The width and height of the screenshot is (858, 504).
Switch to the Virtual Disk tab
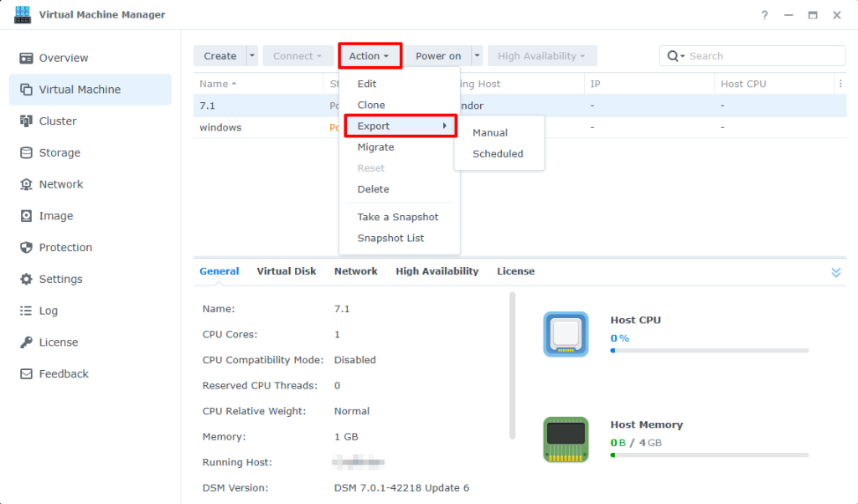287,271
